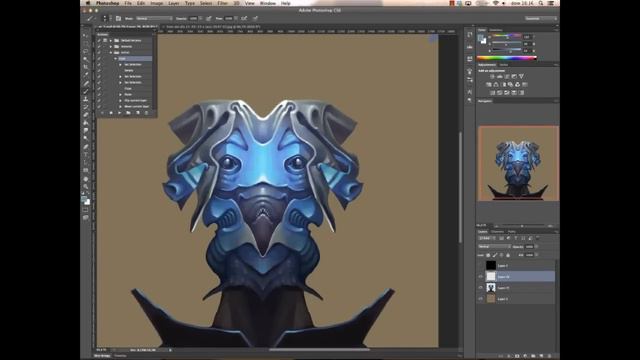Open macOS Spotlight search icon
This screenshot has width=640, height=360.
click(x=541, y=3)
